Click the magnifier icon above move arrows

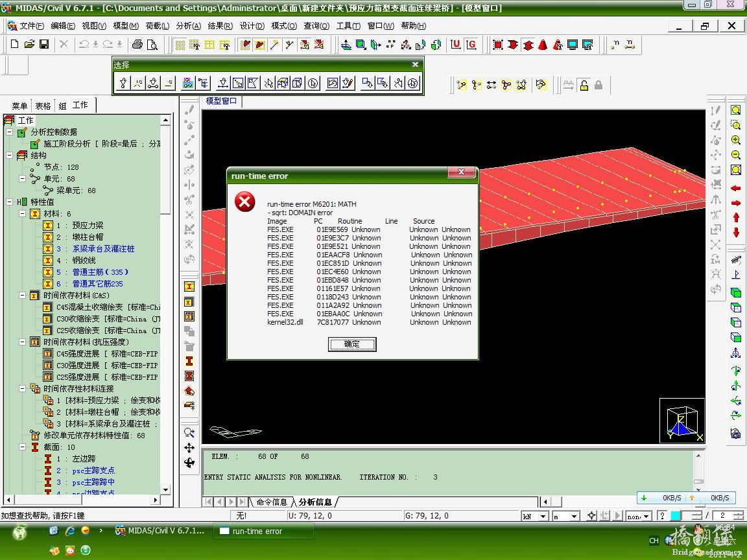[x=189, y=432]
